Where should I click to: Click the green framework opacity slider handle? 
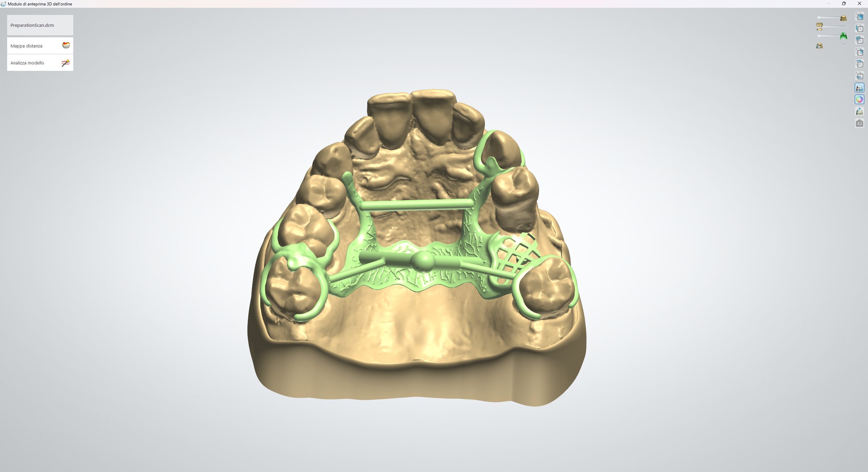[819, 36]
